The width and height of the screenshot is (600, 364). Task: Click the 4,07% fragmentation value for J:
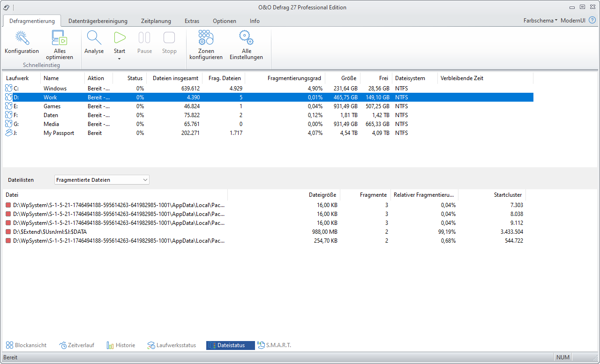[x=314, y=133]
